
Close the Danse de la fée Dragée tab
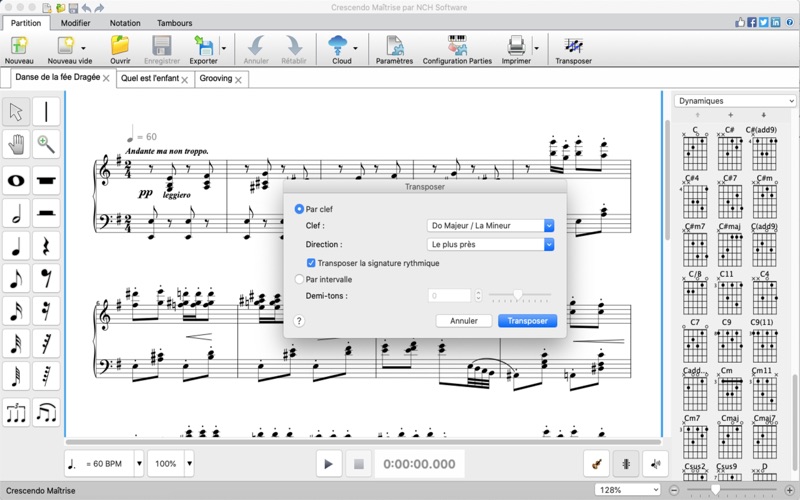(x=106, y=79)
